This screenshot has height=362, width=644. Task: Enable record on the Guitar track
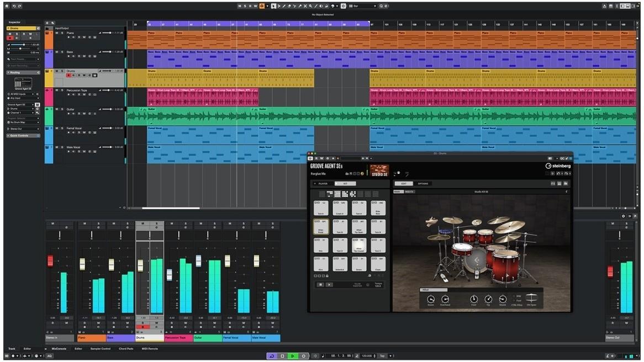tap(68, 113)
